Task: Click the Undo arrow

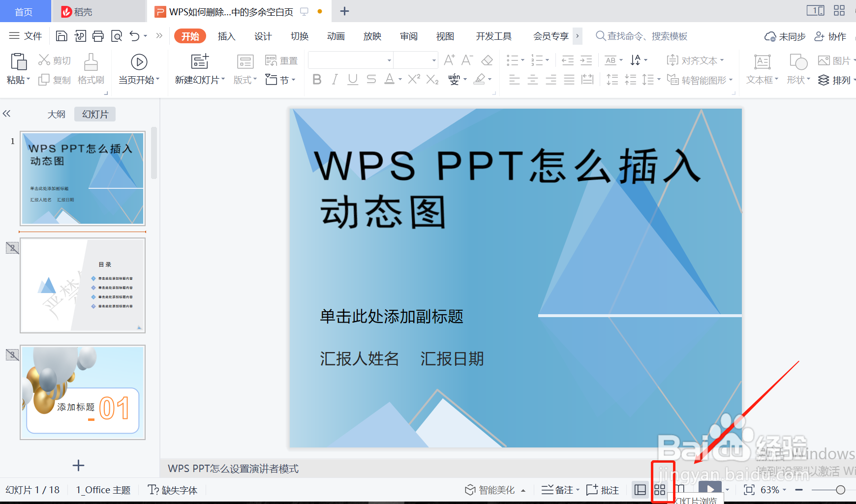Action: 134,36
